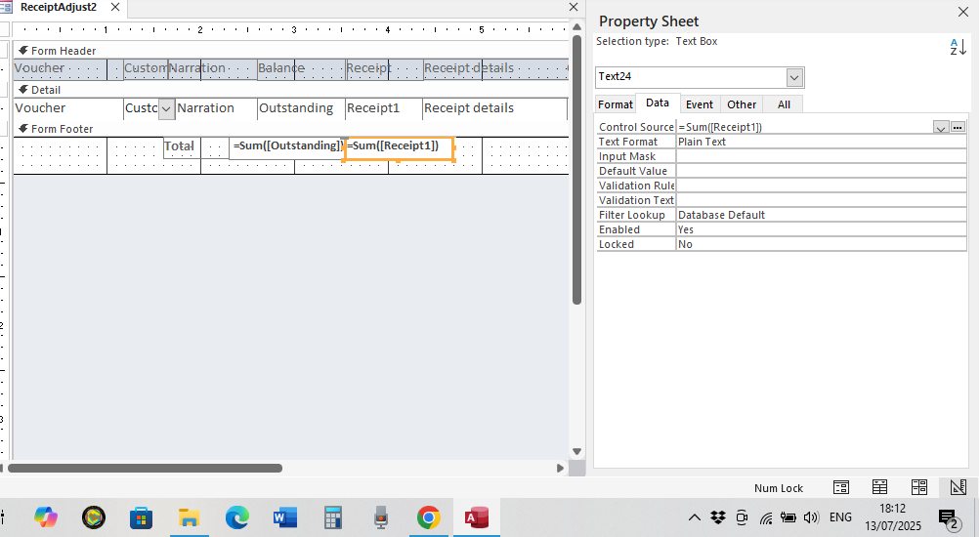
Task: Open the Customer combo box arrow in Detail
Action: [x=166, y=108]
